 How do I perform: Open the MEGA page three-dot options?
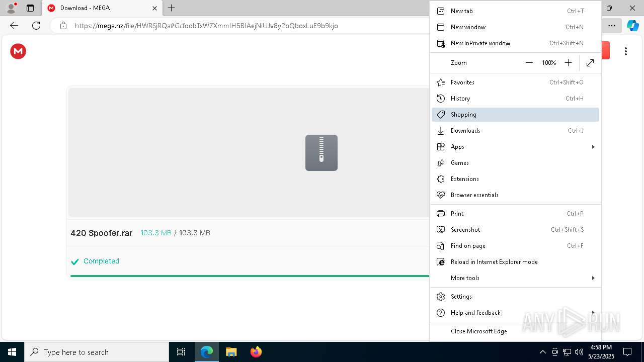(x=626, y=51)
